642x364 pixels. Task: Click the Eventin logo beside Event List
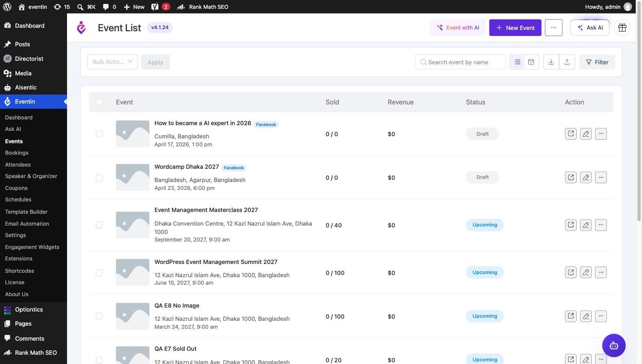tap(81, 28)
